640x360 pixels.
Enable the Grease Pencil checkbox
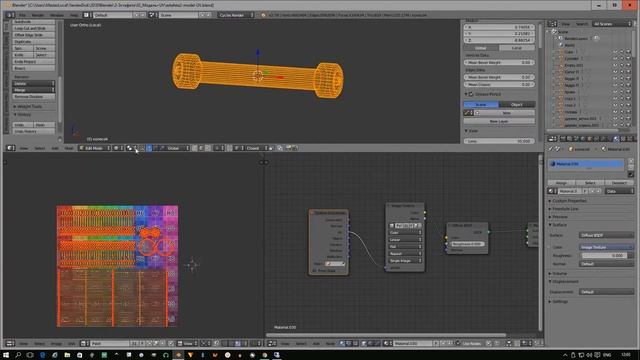pyautogui.click(x=471, y=94)
